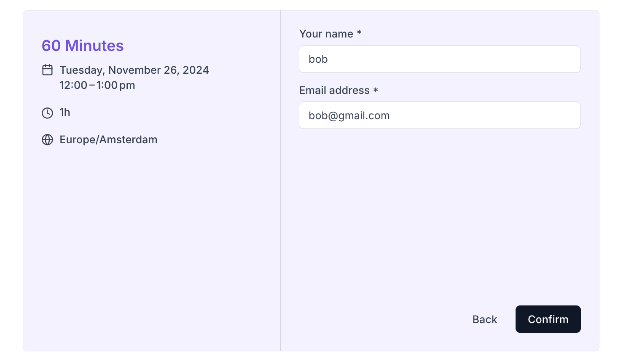
Task: Confirm the booking
Action: [548, 319]
